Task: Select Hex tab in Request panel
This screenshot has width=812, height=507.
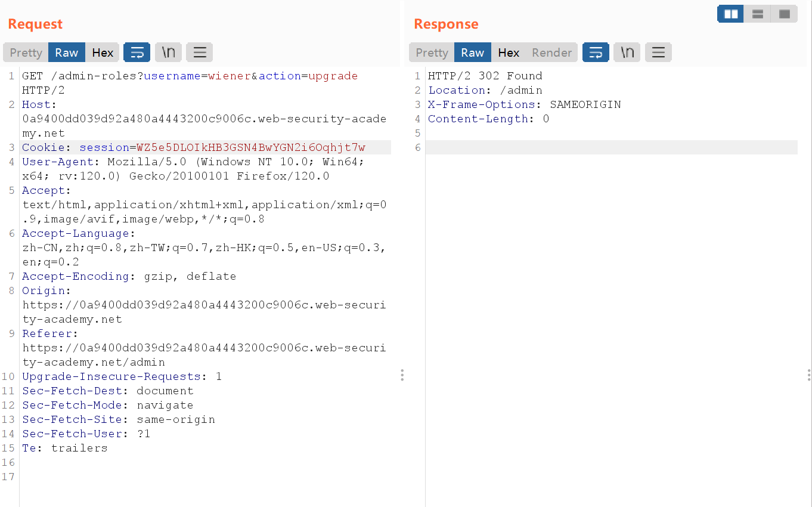Action: tap(103, 52)
